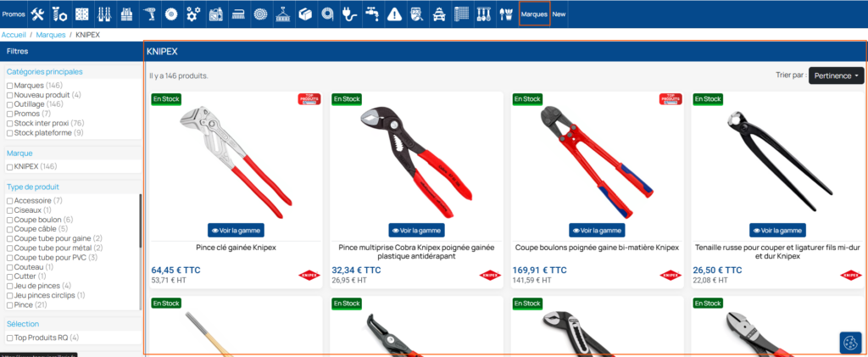
Task: Click Knipex logo on Coupe boulons card
Action: (x=670, y=275)
